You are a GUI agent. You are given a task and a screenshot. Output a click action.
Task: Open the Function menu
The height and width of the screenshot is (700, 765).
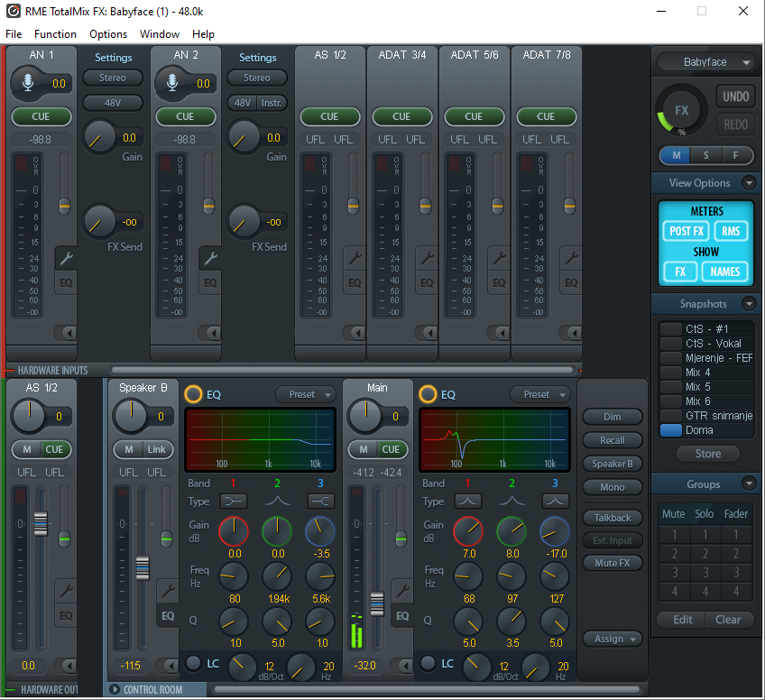click(55, 34)
